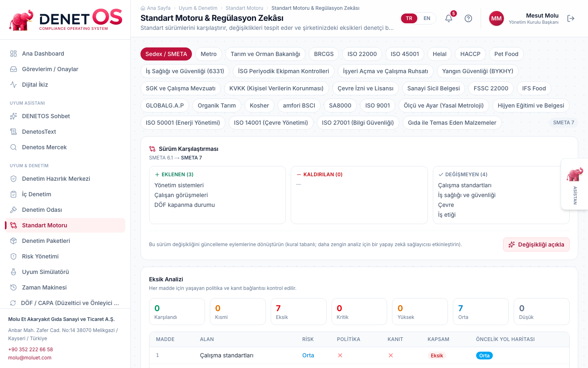Viewport: 588px width, 368px height.
Task: Switch language to TR
Action: (409, 18)
